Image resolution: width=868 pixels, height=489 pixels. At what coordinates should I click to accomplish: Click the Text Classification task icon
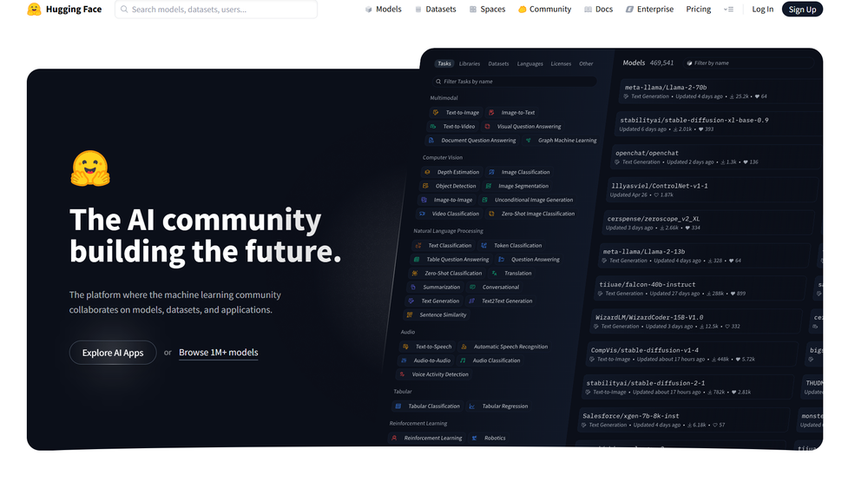[418, 245]
